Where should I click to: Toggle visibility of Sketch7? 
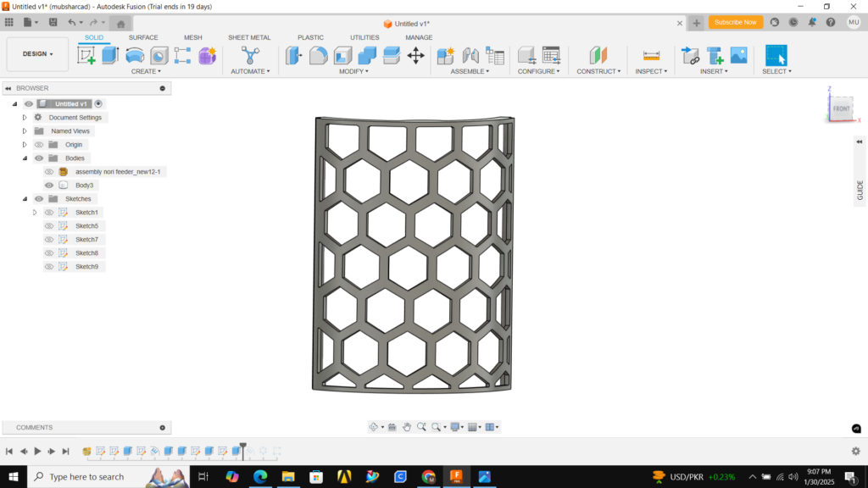click(49, 240)
